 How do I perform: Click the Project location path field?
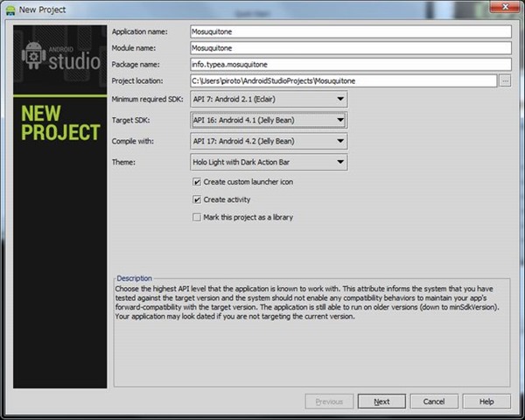pos(343,80)
